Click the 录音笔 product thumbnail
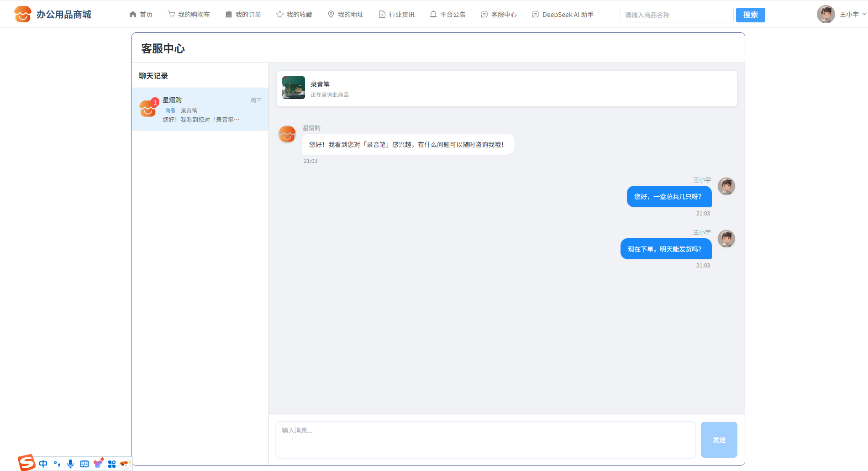This screenshot has width=868, height=471. tap(294, 88)
